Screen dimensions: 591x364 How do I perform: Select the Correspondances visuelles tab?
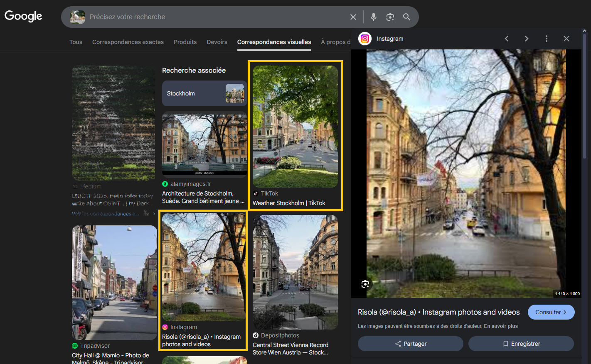[x=274, y=42]
